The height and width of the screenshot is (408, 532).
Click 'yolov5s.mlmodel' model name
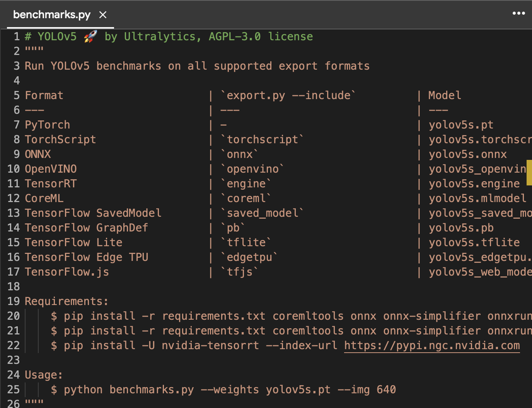tap(477, 198)
